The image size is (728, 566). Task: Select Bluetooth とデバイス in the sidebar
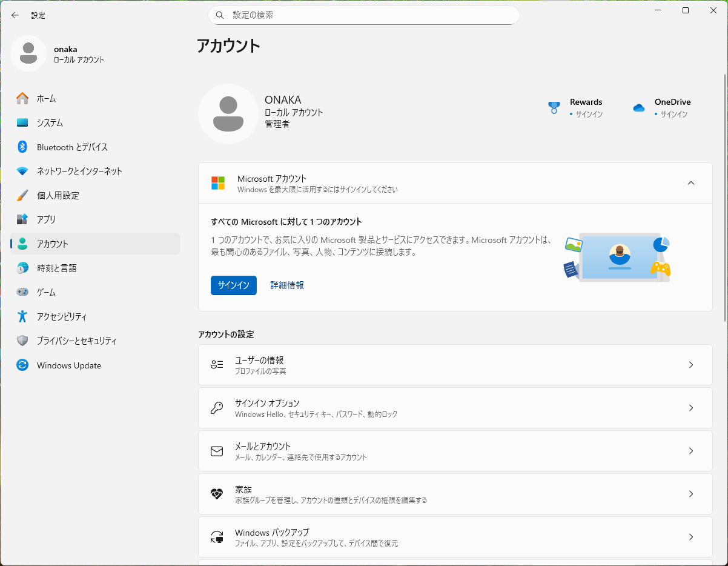point(95,147)
